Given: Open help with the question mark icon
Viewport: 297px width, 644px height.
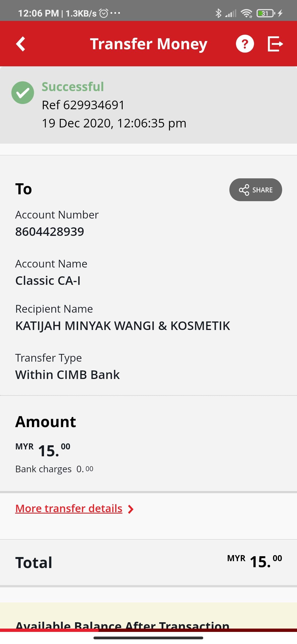Looking at the screenshot, I should click(x=245, y=44).
